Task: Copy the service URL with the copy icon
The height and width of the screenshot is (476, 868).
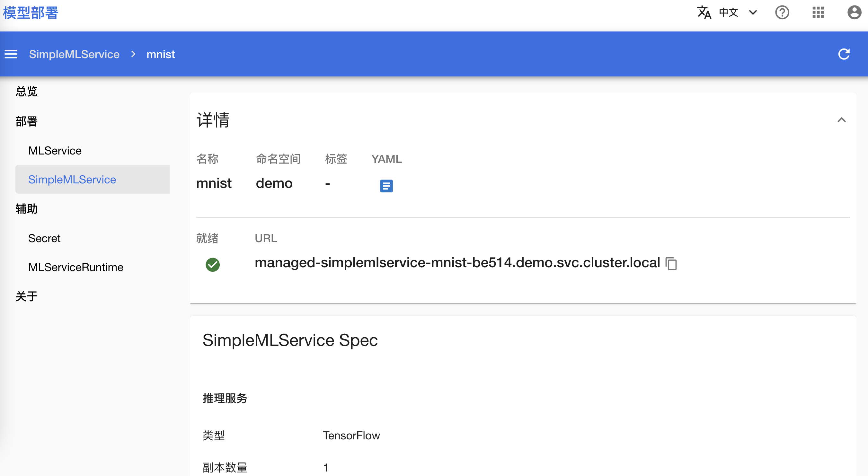Action: point(671,263)
